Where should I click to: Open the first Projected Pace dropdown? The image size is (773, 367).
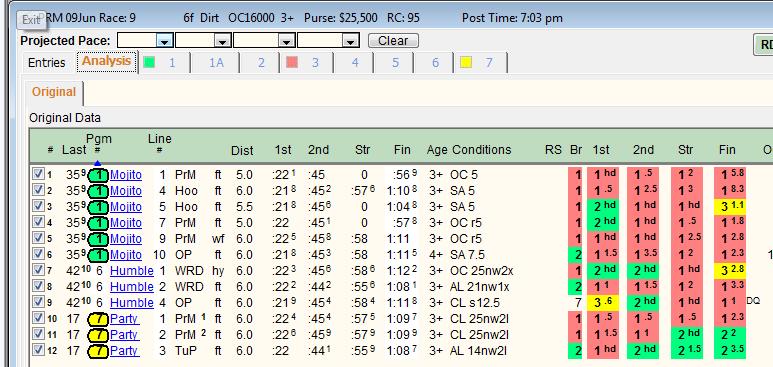click(x=165, y=41)
